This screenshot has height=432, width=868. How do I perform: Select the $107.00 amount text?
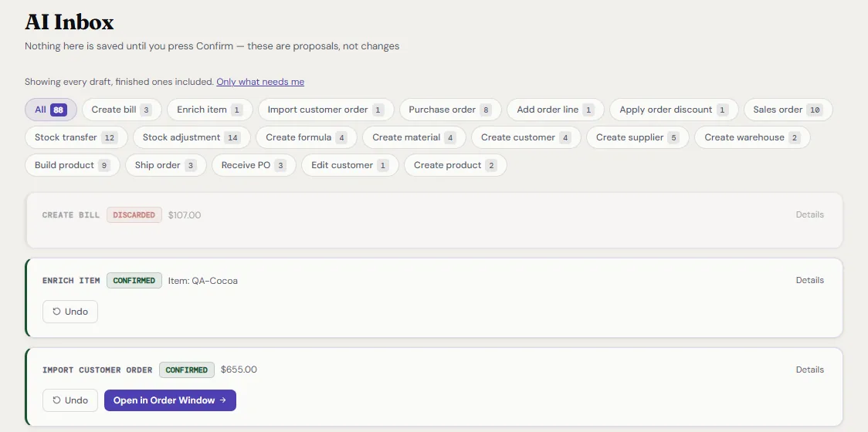click(185, 214)
